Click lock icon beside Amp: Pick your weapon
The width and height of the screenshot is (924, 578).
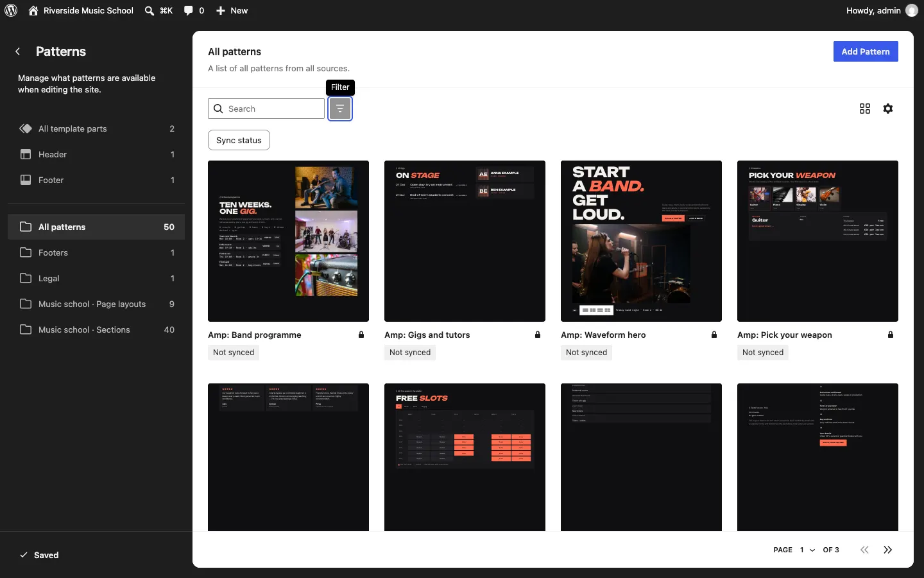coord(891,335)
